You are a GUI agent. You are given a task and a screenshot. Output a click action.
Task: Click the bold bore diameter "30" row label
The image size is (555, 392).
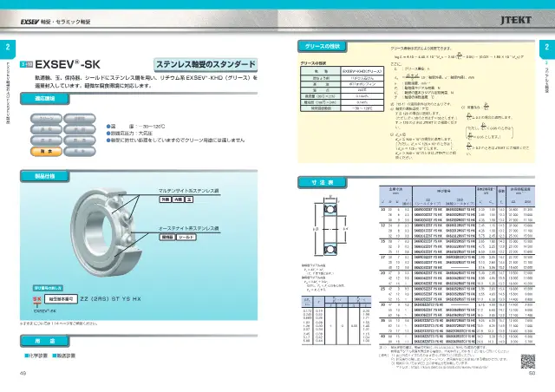coord(382,304)
